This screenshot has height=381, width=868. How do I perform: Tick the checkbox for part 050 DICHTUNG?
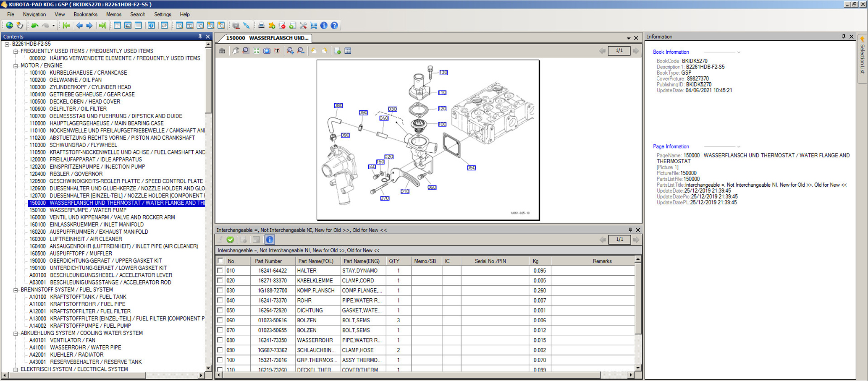coord(220,311)
